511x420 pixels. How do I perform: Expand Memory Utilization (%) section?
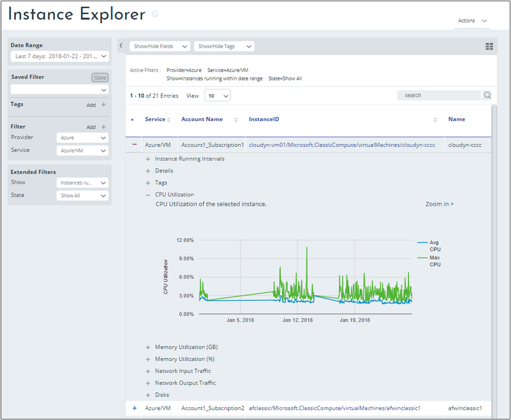pyautogui.click(x=148, y=359)
